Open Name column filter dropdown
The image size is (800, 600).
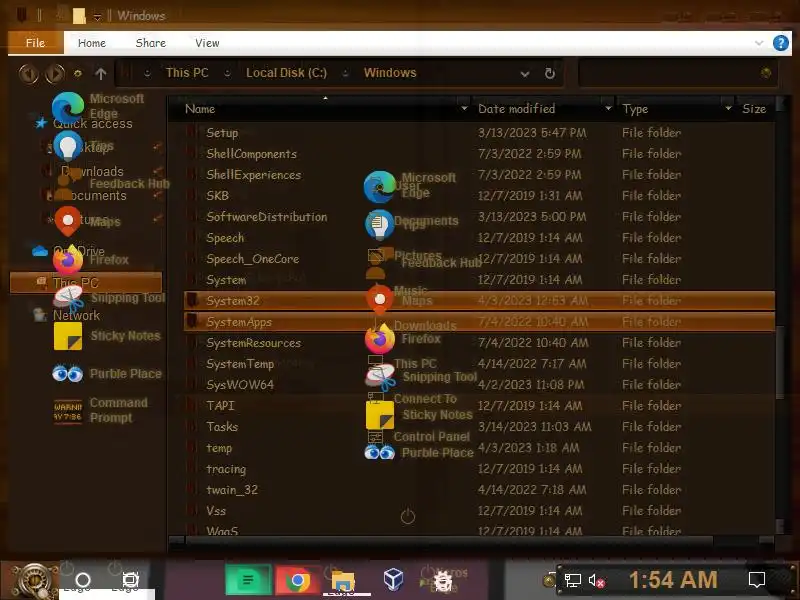(464, 109)
